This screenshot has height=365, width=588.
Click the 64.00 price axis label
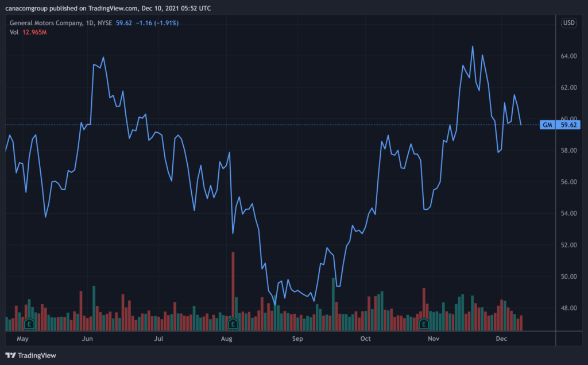point(568,56)
